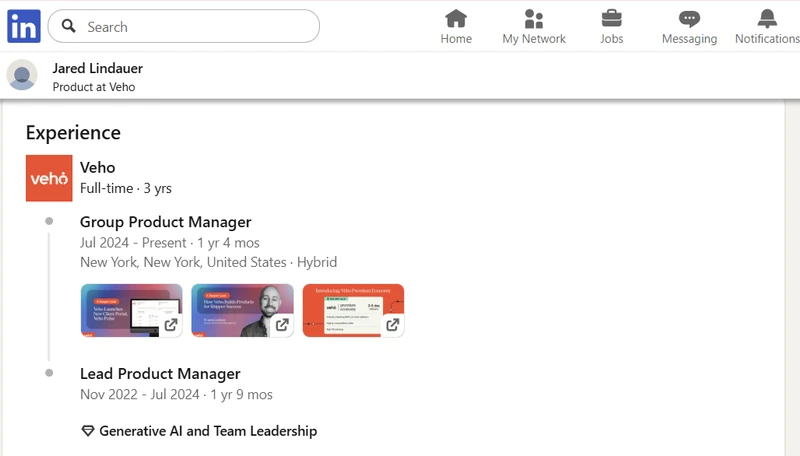Click the Veho company name link
The width and height of the screenshot is (800, 456).
(97, 167)
